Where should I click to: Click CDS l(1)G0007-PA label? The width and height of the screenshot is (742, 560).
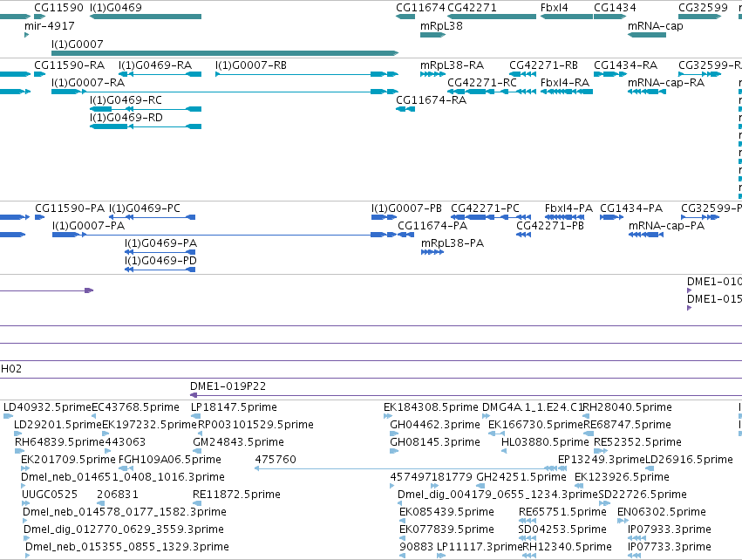coord(88,225)
